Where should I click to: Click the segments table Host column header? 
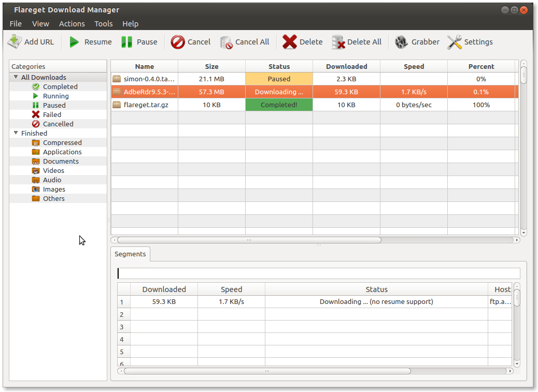coord(500,289)
